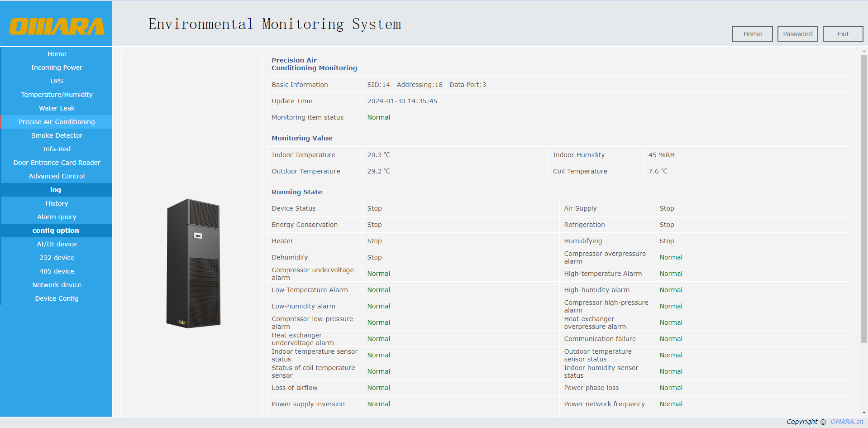Select AI/DI device configuration
The image size is (868, 428).
click(57, 244)
